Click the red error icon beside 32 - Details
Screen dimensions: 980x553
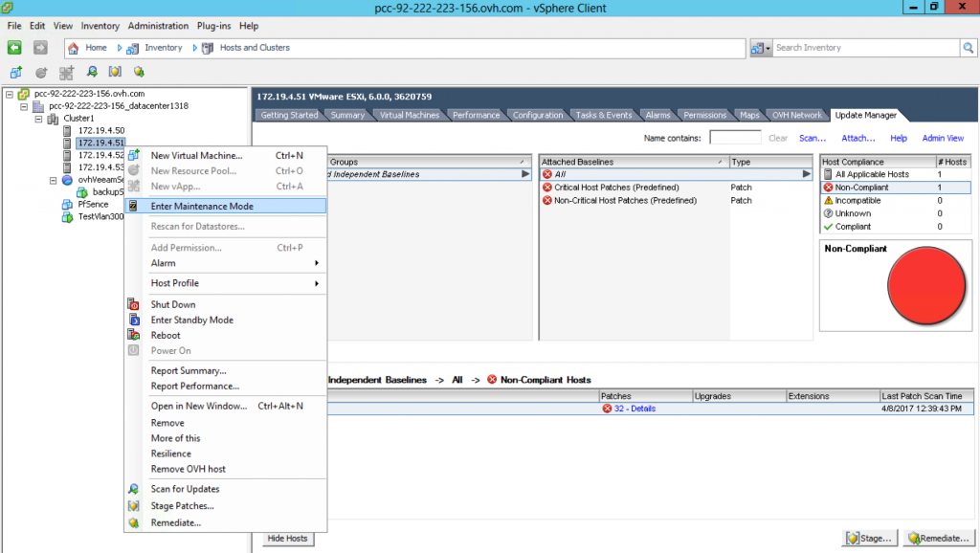click(x=607, y=409)
